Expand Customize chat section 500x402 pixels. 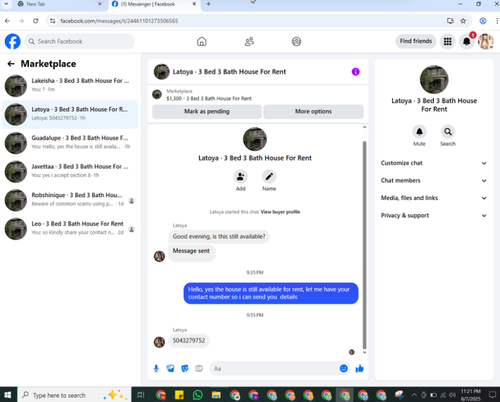tap(434, 163)
